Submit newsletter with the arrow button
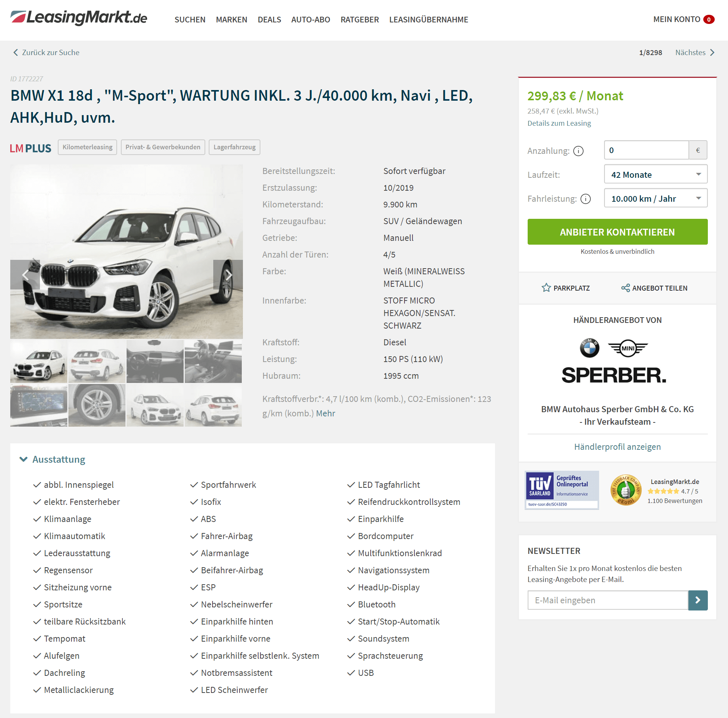 pyautogui.click(x=698, y=600)
